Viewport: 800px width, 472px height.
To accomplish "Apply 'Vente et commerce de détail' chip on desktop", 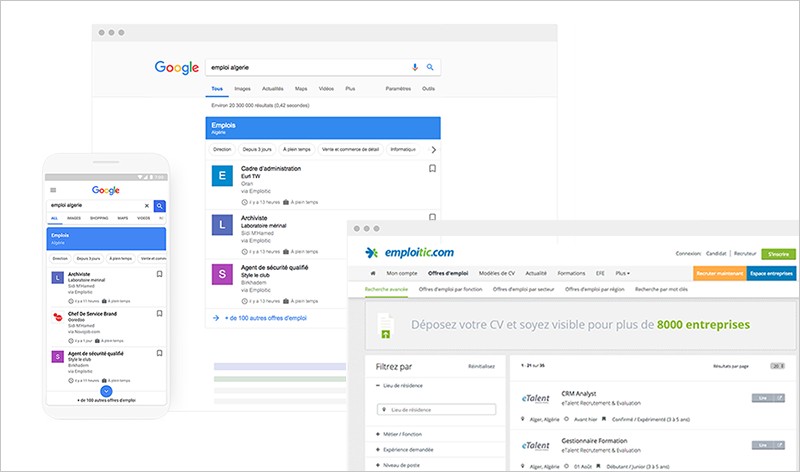I will click(x=351, y=150).
